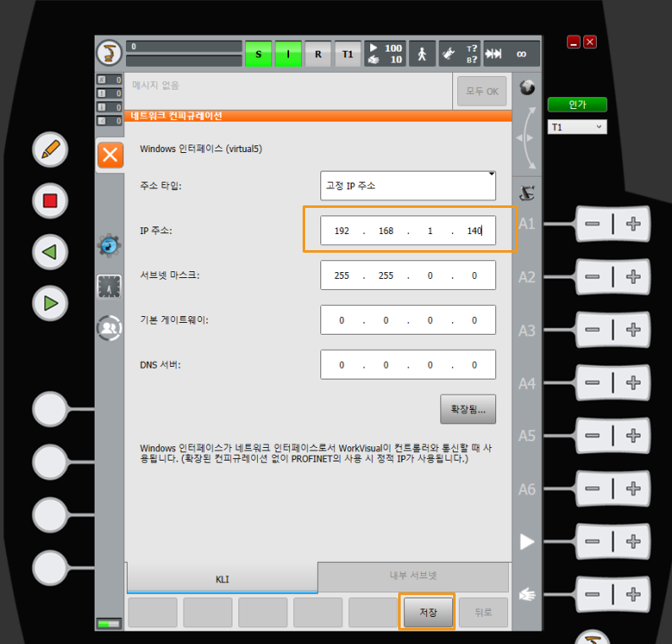Viewport: 672px width, 644px height.
Task: Click the green I drives status indicator
Action: pos(288,54)
